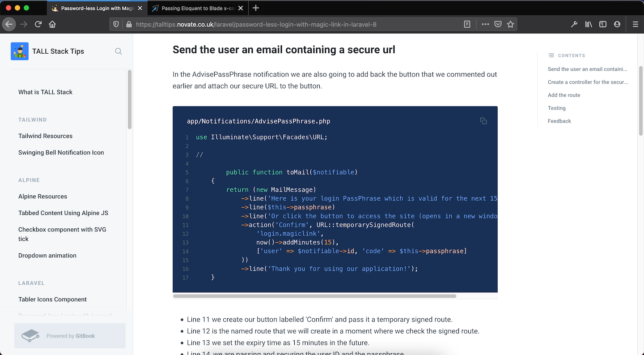
Task: Reload the current page
Action: pos(38,24)
